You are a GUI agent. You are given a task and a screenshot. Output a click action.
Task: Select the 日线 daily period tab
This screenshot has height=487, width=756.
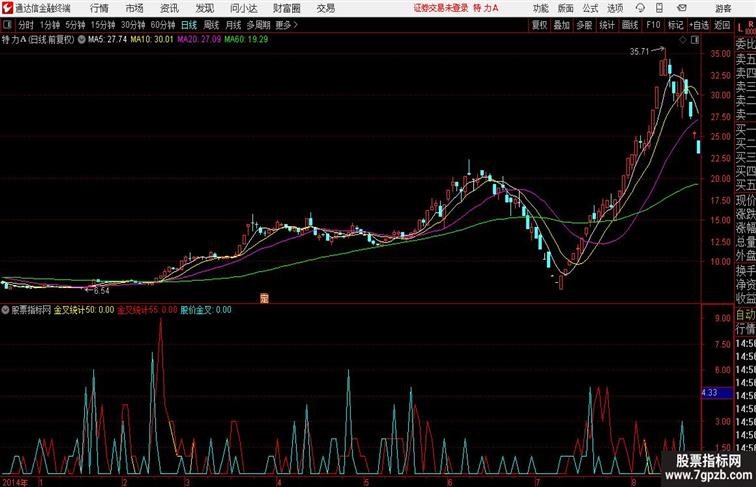coord(189,25)
